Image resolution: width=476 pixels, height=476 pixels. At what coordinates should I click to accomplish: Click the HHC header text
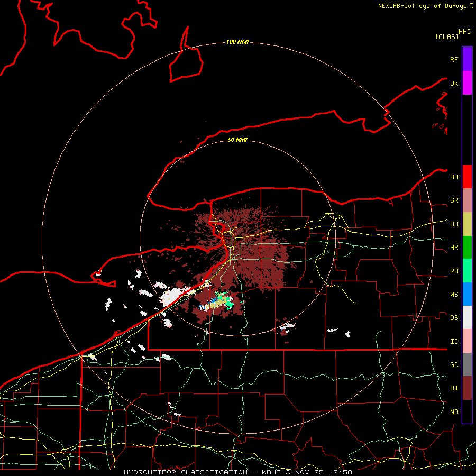click(465, 32)
